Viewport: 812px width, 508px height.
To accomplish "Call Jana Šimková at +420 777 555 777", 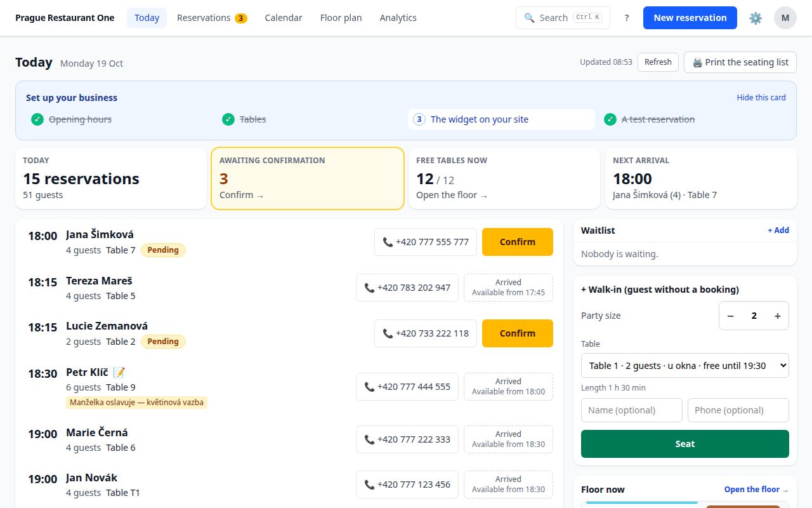I will pyautogui.click(x=426, y=242).
